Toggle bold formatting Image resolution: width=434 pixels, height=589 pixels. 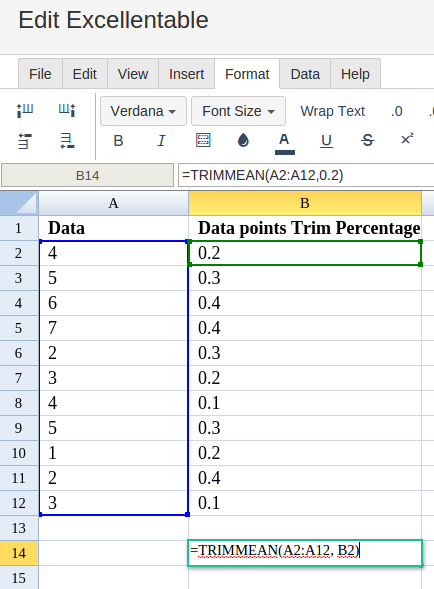click(x=118, y=141)
